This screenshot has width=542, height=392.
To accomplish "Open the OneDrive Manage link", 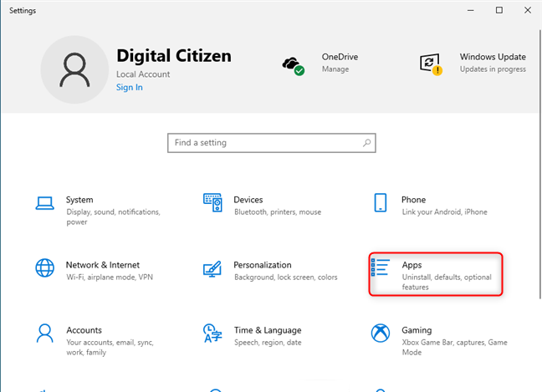I will coord(335,69).
